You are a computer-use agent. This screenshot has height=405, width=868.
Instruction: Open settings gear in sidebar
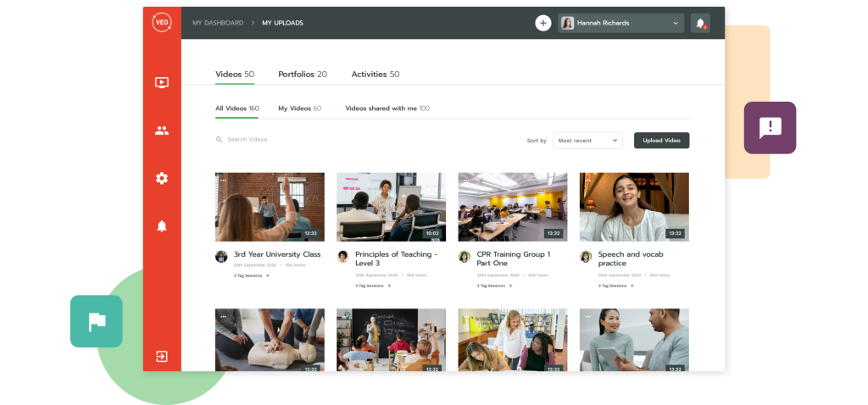tap(162, 178)
